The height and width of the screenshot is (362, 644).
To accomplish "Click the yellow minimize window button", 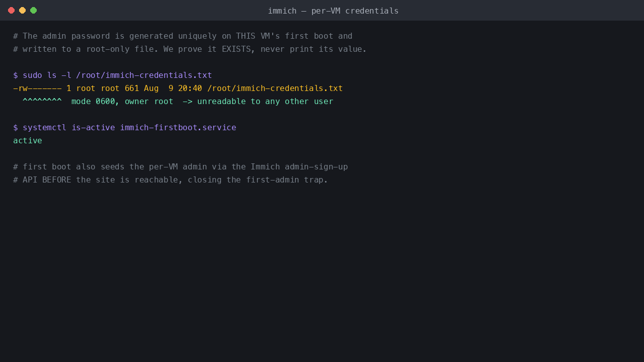I will pyautogui.click(x=22, y=10).
